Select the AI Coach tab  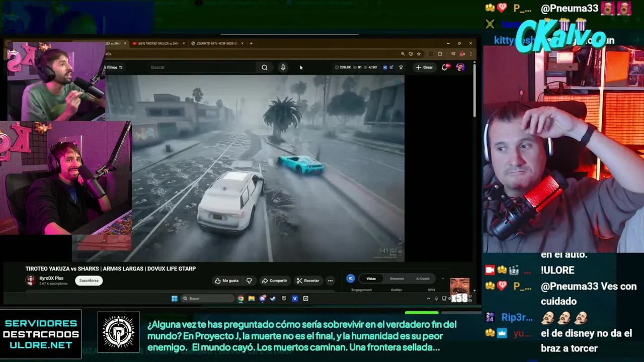423,279
